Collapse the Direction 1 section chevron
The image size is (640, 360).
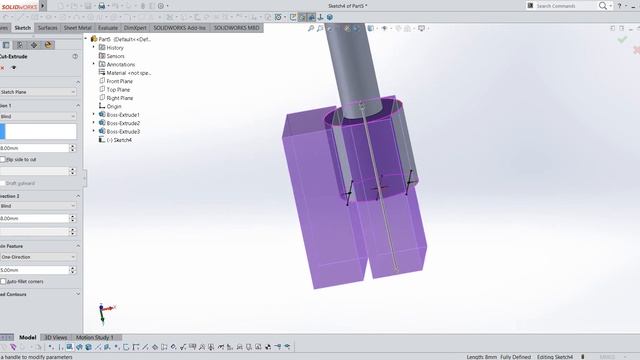[78, 106]
